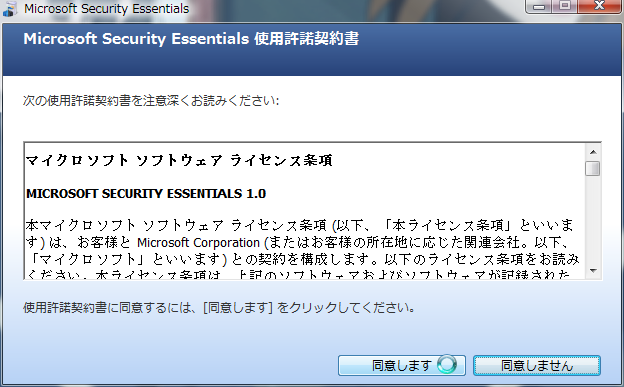
Task: Click the Microsoft Security Essentials title bar icon
Action: [10, 9]
